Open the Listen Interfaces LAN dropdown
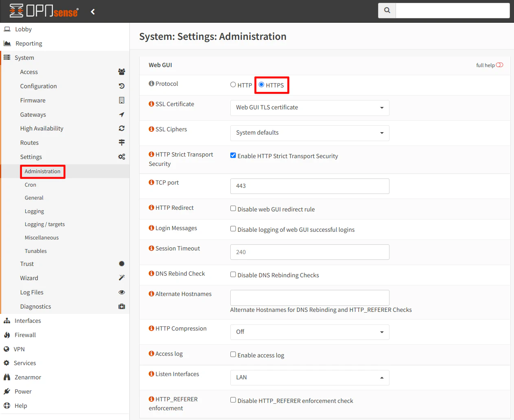Viewport: 514px width, 420px height. 310,378
